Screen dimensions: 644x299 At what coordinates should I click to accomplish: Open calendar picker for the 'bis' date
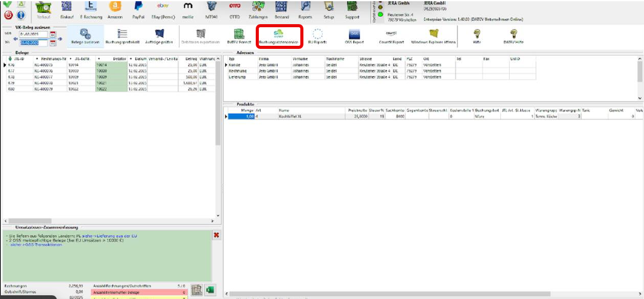53,43
